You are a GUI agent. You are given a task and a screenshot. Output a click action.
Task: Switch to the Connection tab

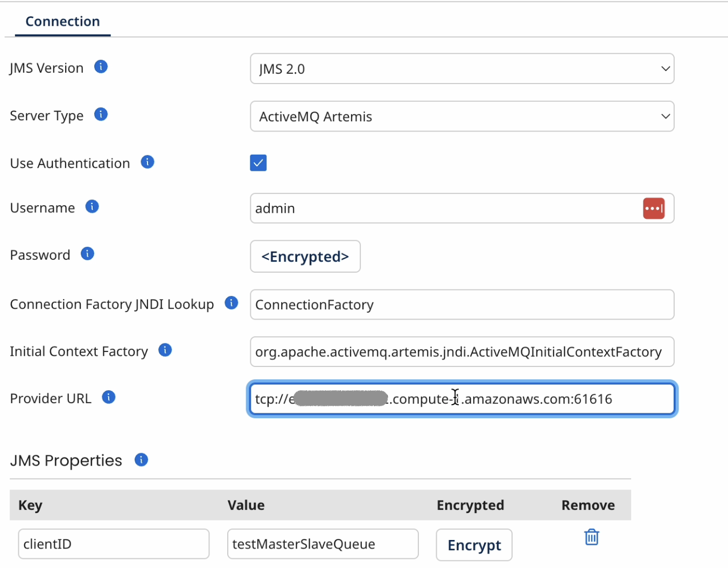coord(62,22)
